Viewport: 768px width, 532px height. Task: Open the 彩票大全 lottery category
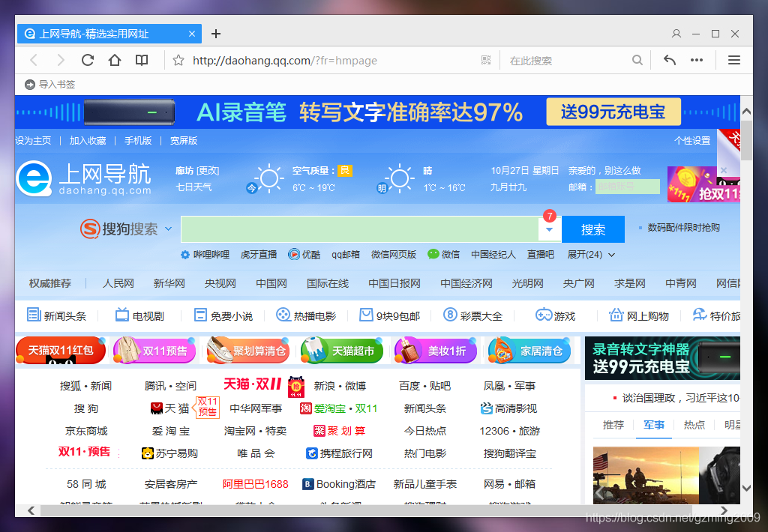pyautogui.click(x=472, y=315)
